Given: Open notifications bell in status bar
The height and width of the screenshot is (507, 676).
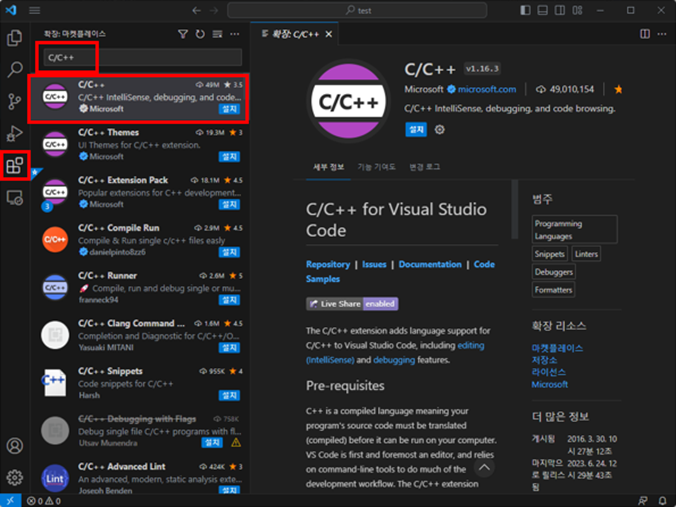Looking at the screenshot, I should click(663, 501).
